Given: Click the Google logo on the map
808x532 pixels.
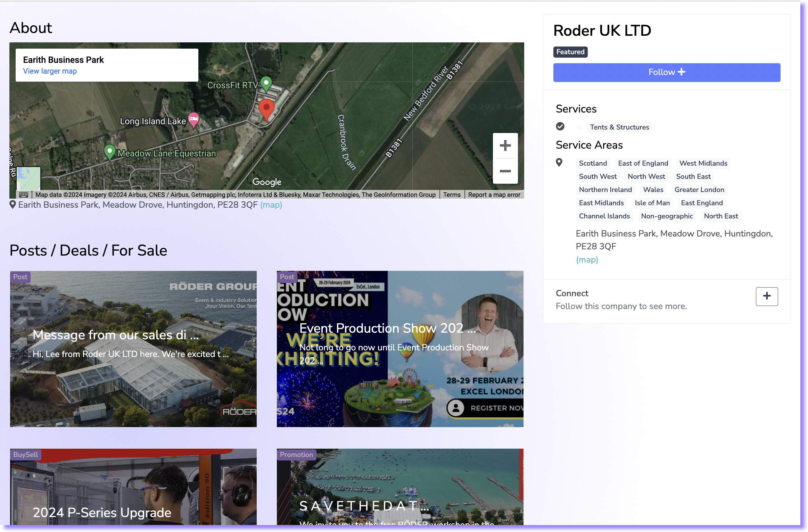Looking at the screenshot, I should (267, 182).
